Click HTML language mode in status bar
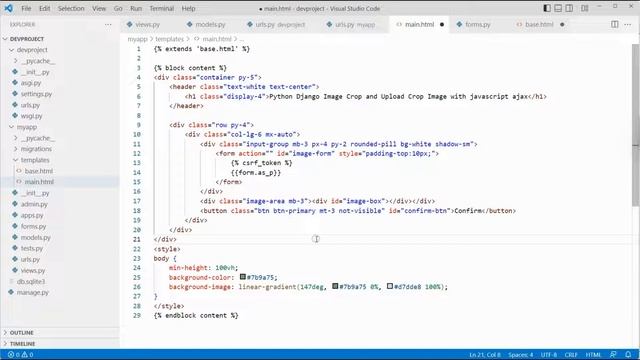The height and width of the screenshot is (360, 640). point(593,355)
